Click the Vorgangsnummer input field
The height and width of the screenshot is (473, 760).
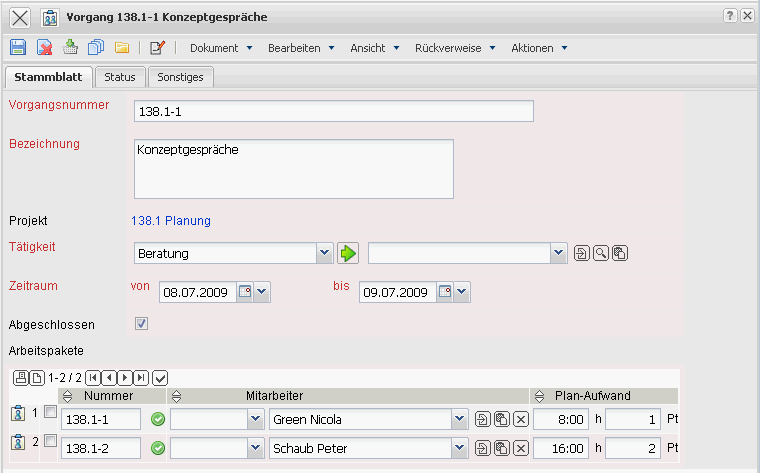334,111
